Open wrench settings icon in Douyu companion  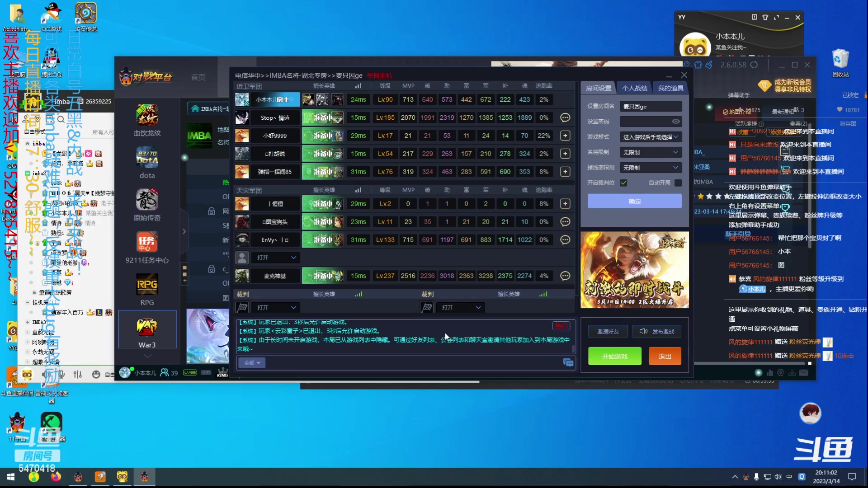coord(687,65)
